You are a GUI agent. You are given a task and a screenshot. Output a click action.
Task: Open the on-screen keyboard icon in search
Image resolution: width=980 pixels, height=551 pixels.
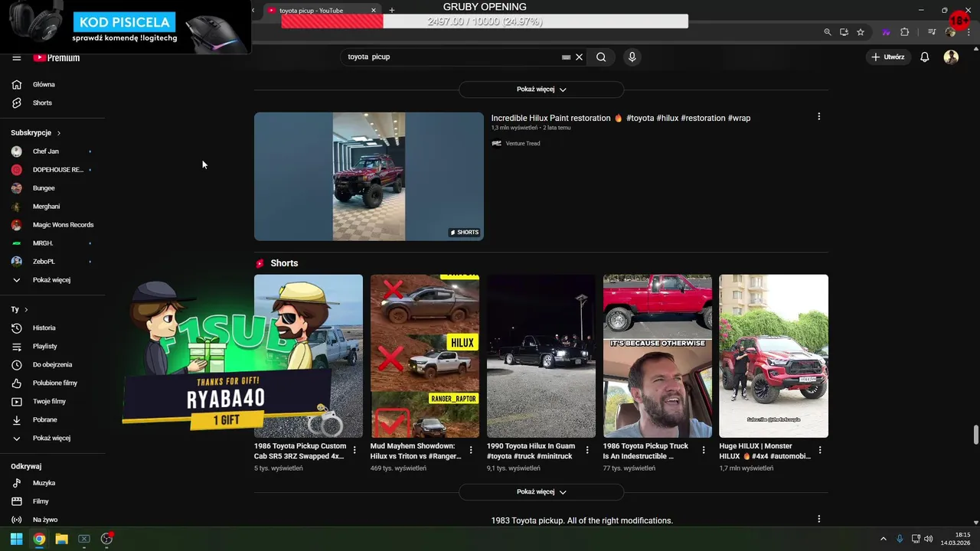pos(567,57)
